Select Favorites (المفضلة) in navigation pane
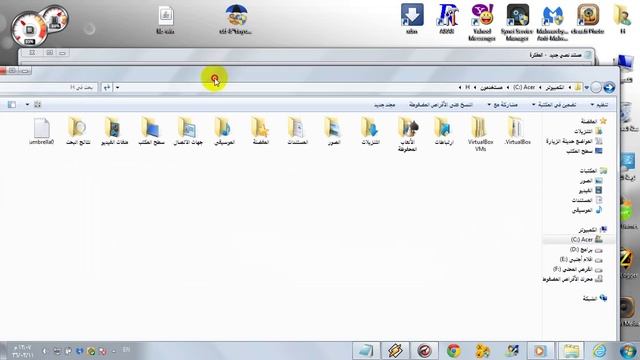The width and height of the screenshot is (640, 360). coord(593,121)
